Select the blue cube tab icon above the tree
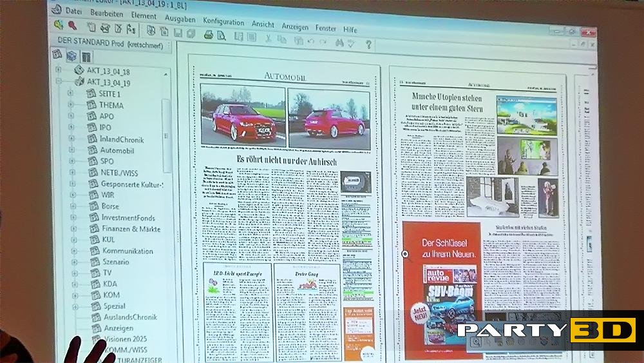This screenshot has height=363, width=644. 72,55
